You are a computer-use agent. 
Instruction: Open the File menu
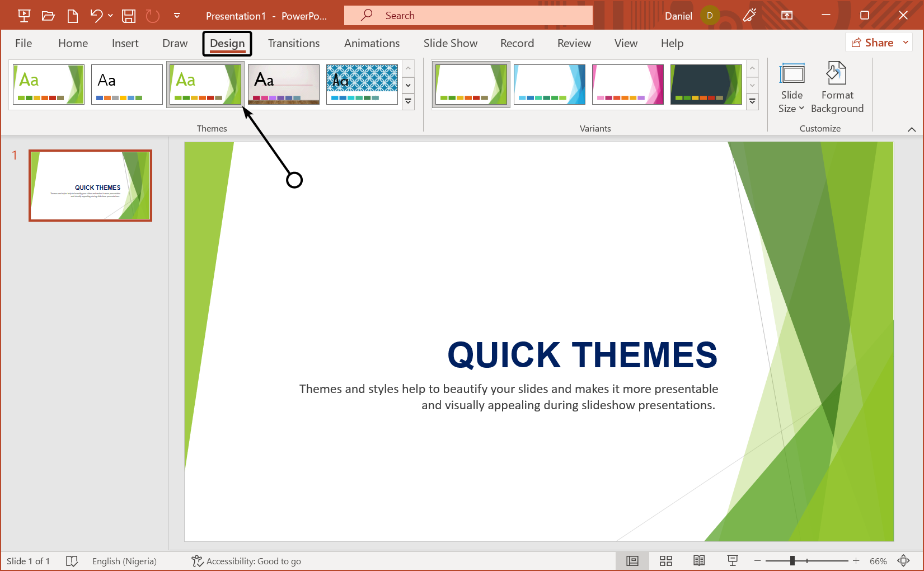(23, 43)
